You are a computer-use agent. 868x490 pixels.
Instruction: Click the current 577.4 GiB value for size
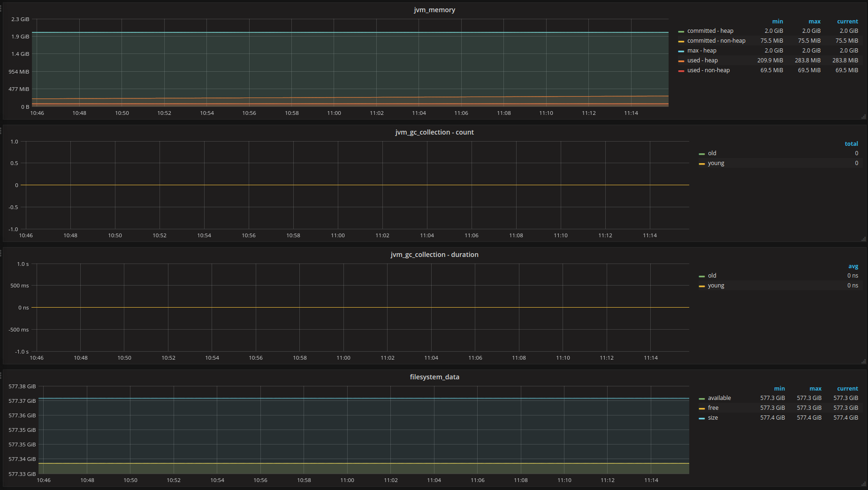[845, 418]
